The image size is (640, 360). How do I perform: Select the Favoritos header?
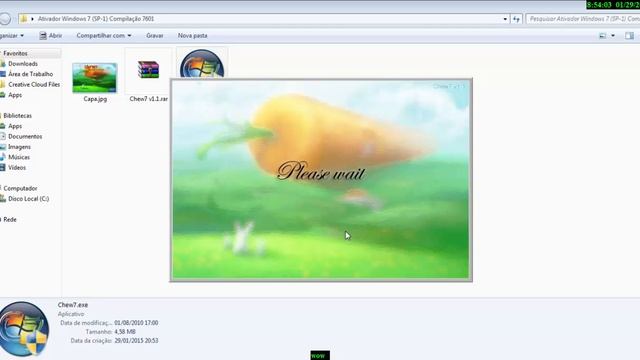16,53
